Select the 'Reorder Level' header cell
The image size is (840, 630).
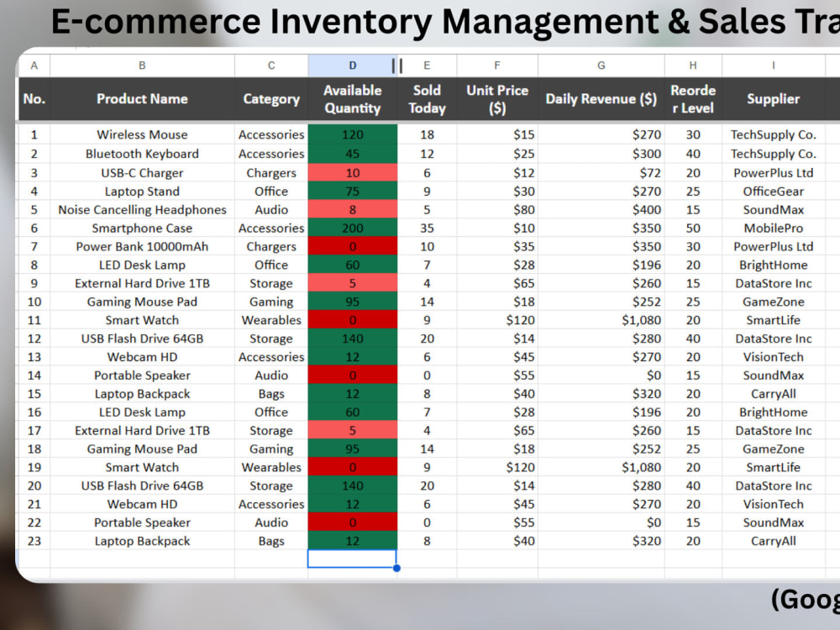click(693, 99)
